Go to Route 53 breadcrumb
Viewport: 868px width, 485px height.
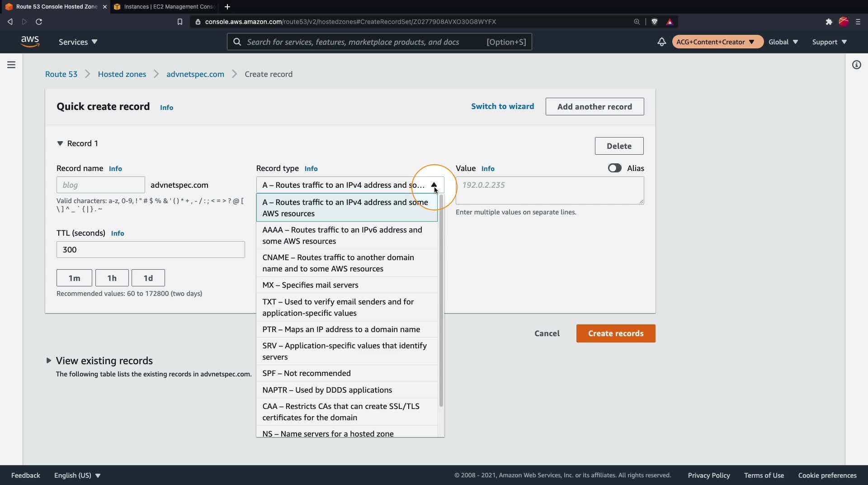61,74
